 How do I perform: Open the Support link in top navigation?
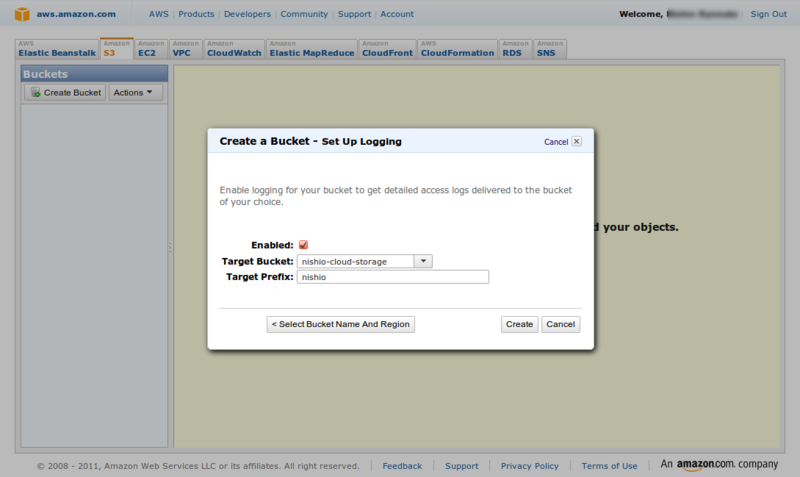coord(354,14)
